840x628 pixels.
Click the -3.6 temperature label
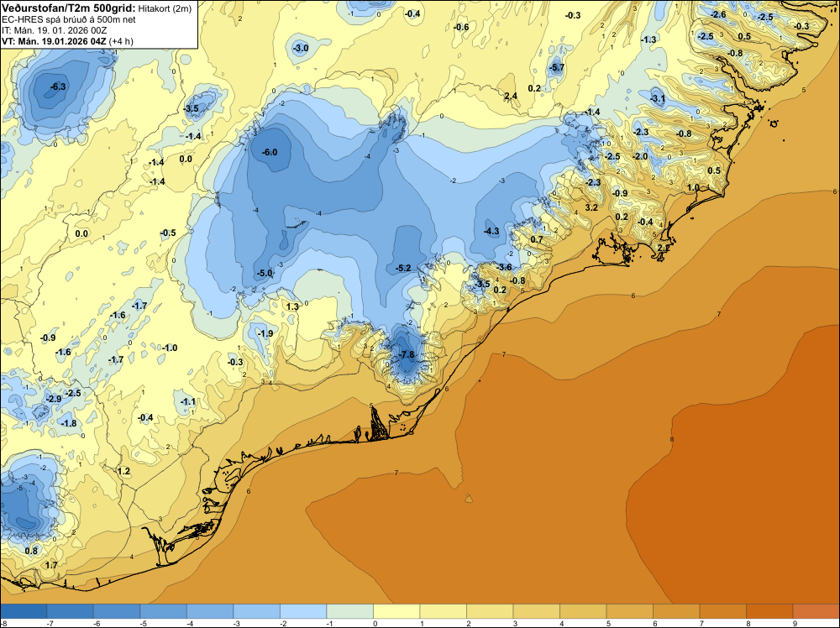pyautogui.click(x=504, y=267)
